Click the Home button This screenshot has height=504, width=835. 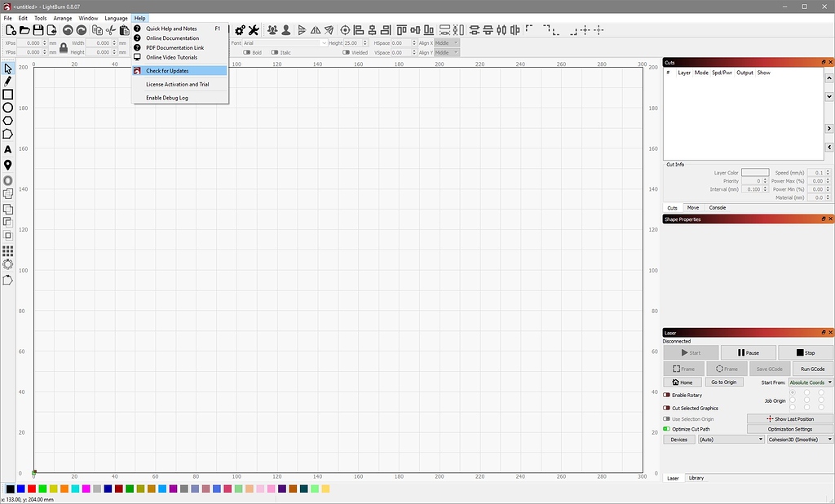tap(683, 382)
